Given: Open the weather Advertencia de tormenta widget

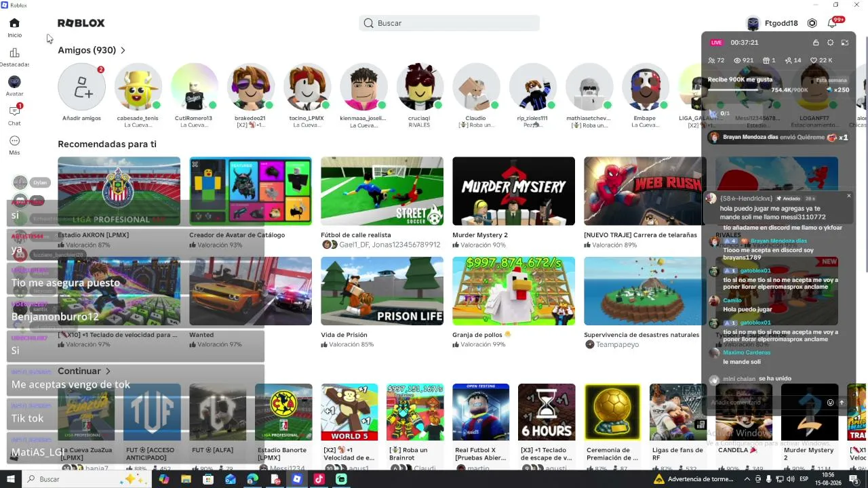Looking at the screenshot, I should point(694,479).
